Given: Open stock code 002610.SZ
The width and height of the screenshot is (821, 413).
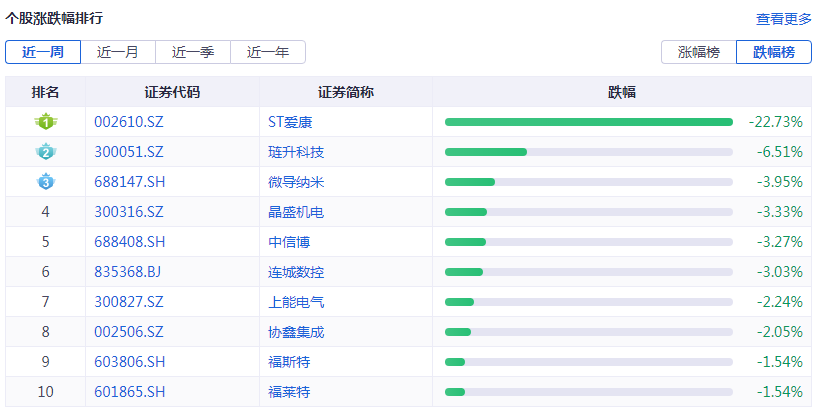Looking at the screenshot, I should pos(128,122).
